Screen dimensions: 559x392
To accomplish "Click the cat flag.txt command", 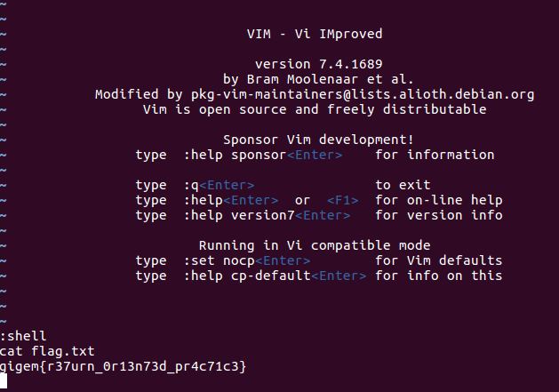I will [44, 351].
